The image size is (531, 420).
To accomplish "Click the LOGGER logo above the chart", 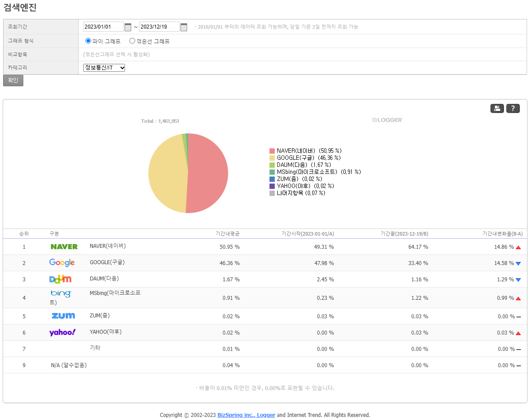I will (387, 120).
